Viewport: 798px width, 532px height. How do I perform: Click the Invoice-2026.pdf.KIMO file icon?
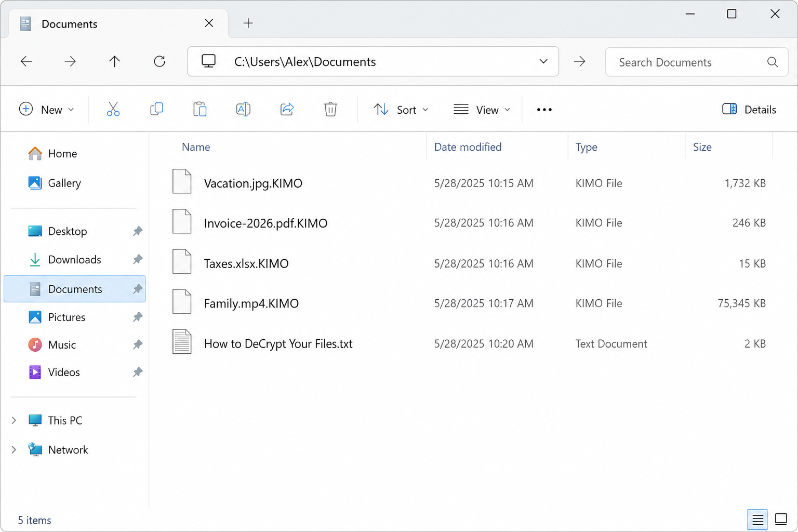tap(182, 221)
